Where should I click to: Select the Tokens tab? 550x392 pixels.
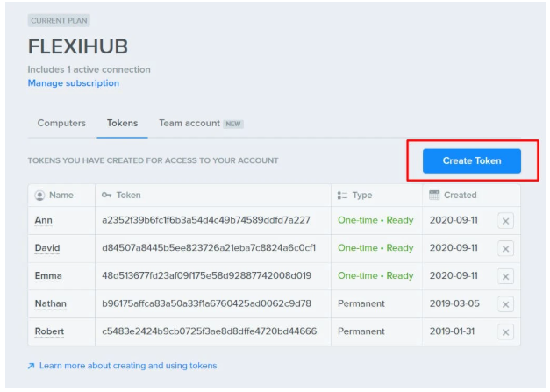(x=122, y=124)
